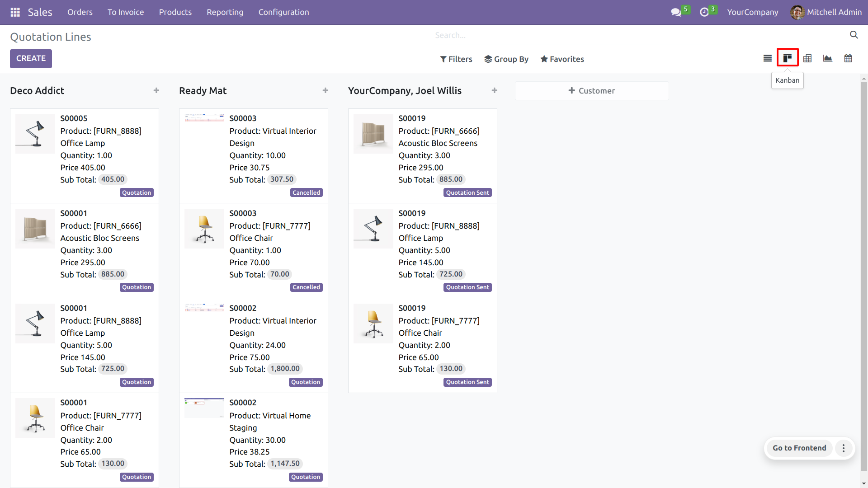Open the three-dots menu beside Go to Frontend
Screen dimensions: 868x488
[x=843, y=448]
